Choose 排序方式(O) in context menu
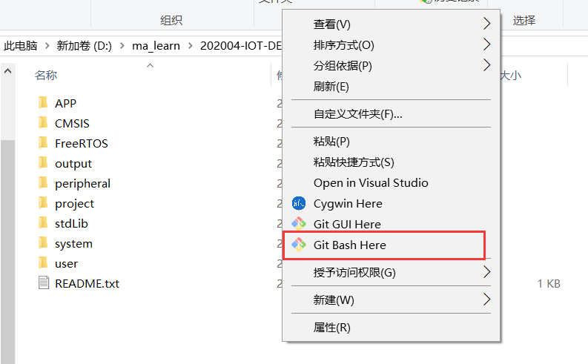Viewport: 588px width, 364px height. pos(391,45)
